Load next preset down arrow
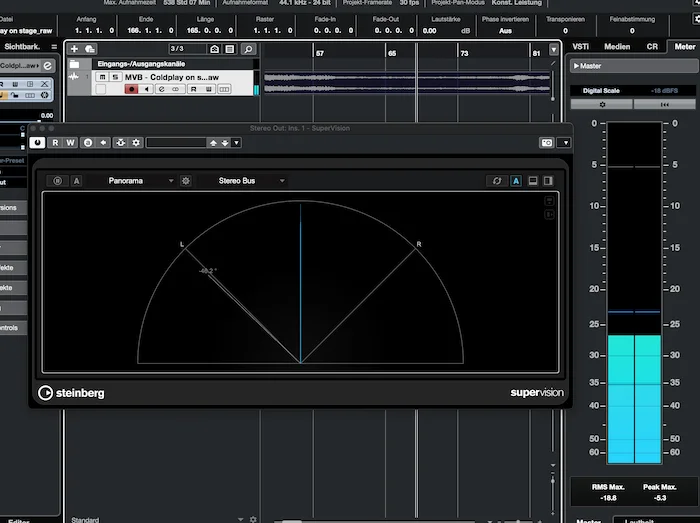This screenshot has height=523, width=700. coord(225,143)
